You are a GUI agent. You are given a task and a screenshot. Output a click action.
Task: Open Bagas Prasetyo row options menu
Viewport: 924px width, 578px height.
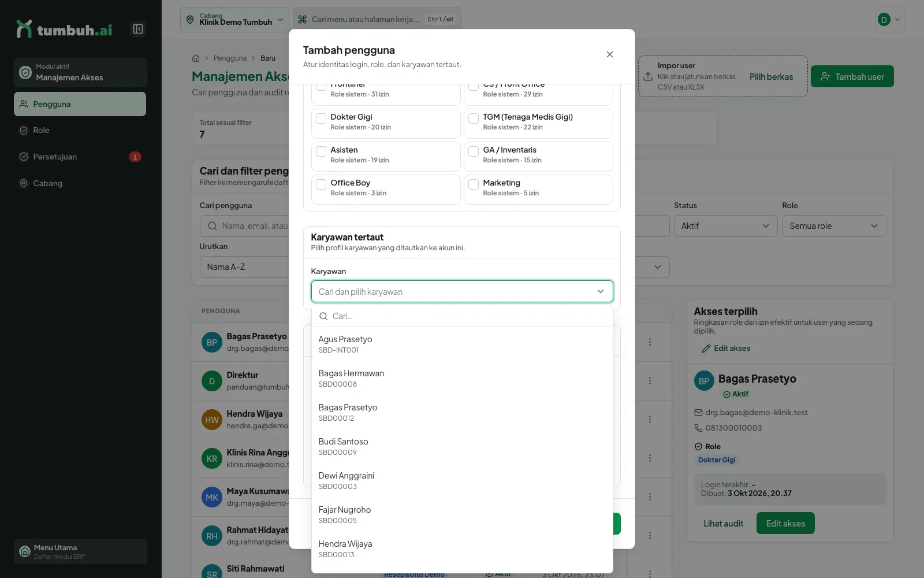(x=650, y=342)
